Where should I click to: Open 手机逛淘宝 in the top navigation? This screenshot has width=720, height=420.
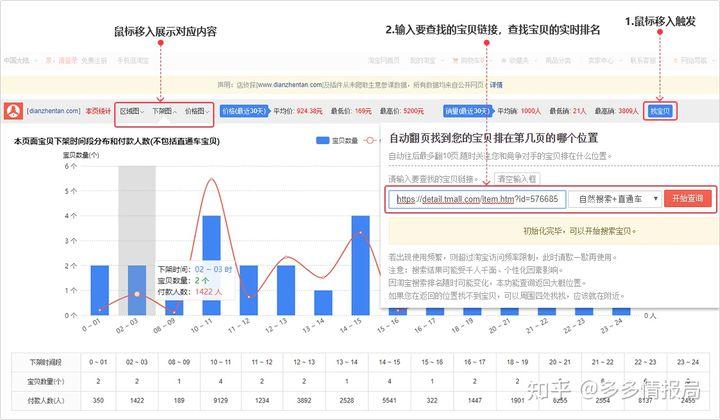point(133,60)
